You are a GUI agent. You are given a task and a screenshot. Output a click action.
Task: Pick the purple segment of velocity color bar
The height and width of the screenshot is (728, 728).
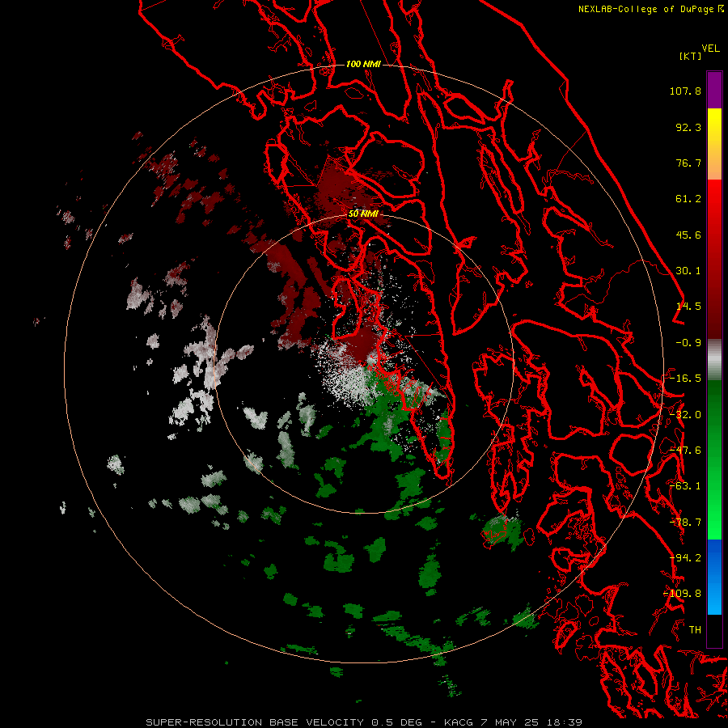714,90
